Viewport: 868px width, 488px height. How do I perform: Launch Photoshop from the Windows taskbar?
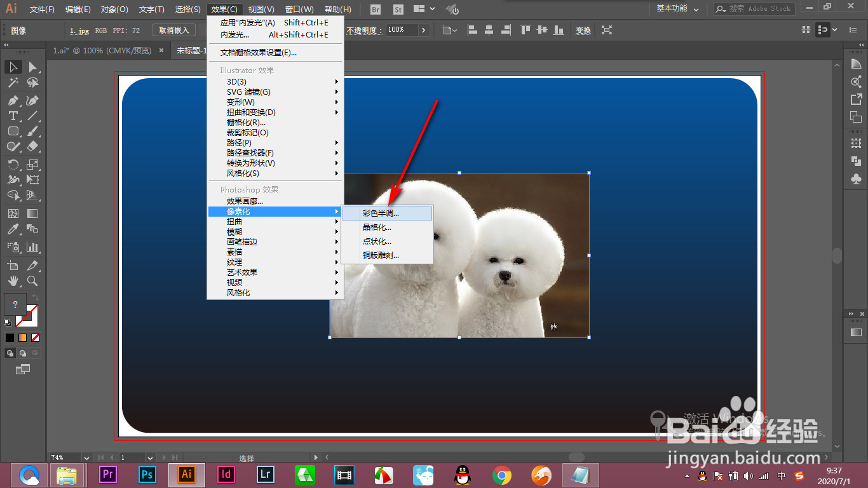click(146, 475)
